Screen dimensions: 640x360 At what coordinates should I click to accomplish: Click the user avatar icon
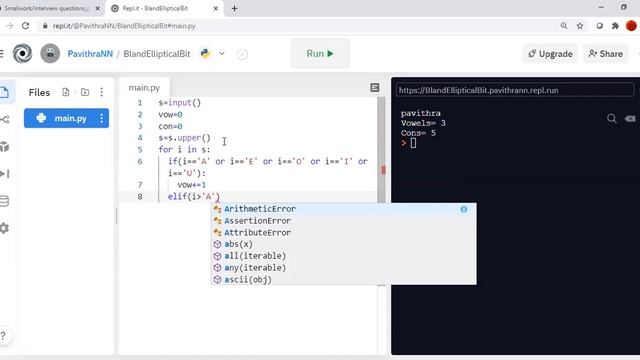[50, 53]
